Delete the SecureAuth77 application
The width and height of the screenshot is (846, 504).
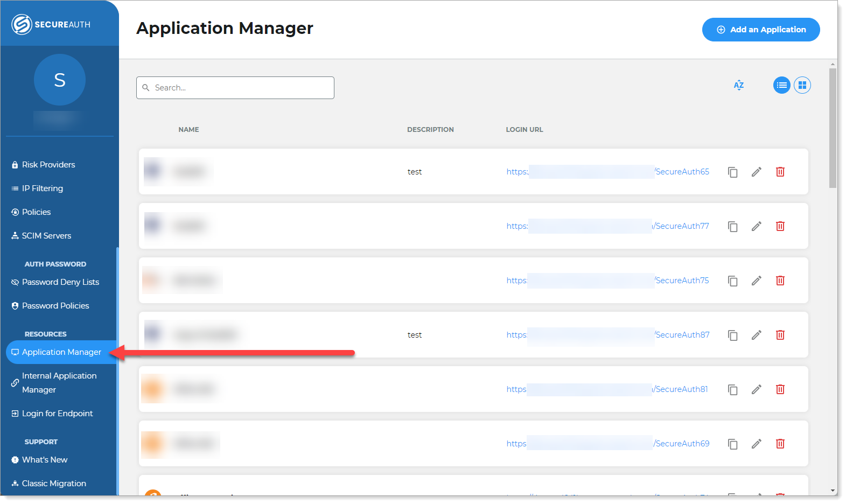[x=780, y=226]
